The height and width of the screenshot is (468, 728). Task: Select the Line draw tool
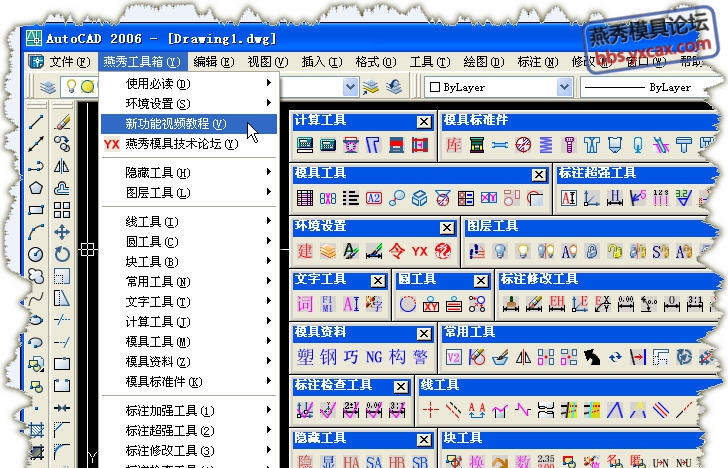pyautogui.click(x=36, y=122)
